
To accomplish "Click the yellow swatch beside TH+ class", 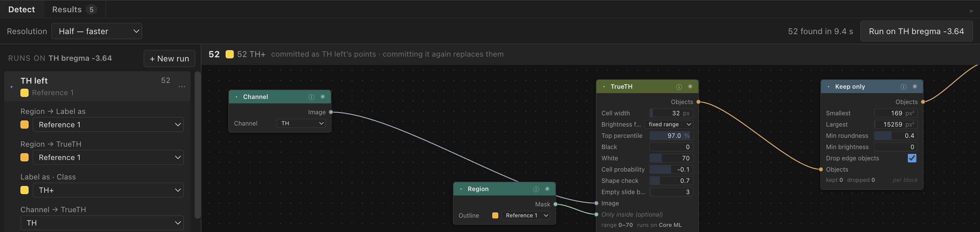I will 24,190.
